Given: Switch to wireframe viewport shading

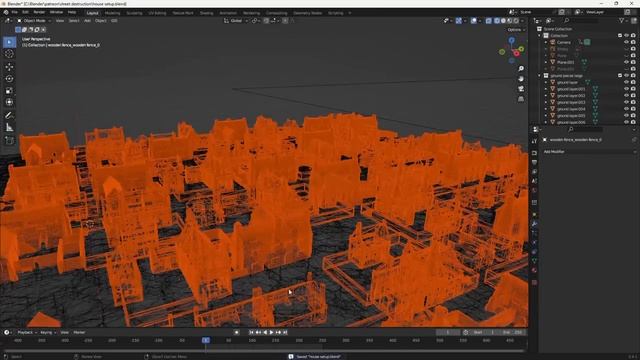Looking at the screenshot, I should pyautogui.click(x=497, y=20).
